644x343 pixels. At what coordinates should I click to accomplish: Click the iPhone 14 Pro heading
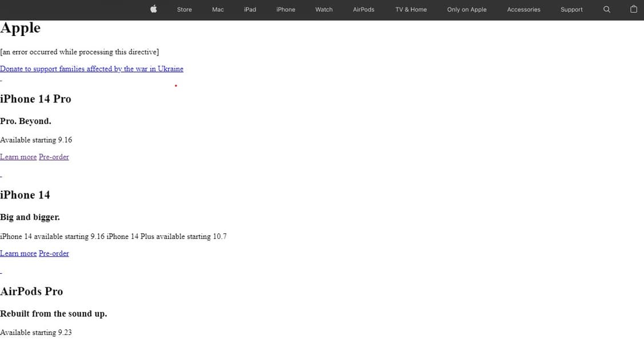click(x=35, y=99)
